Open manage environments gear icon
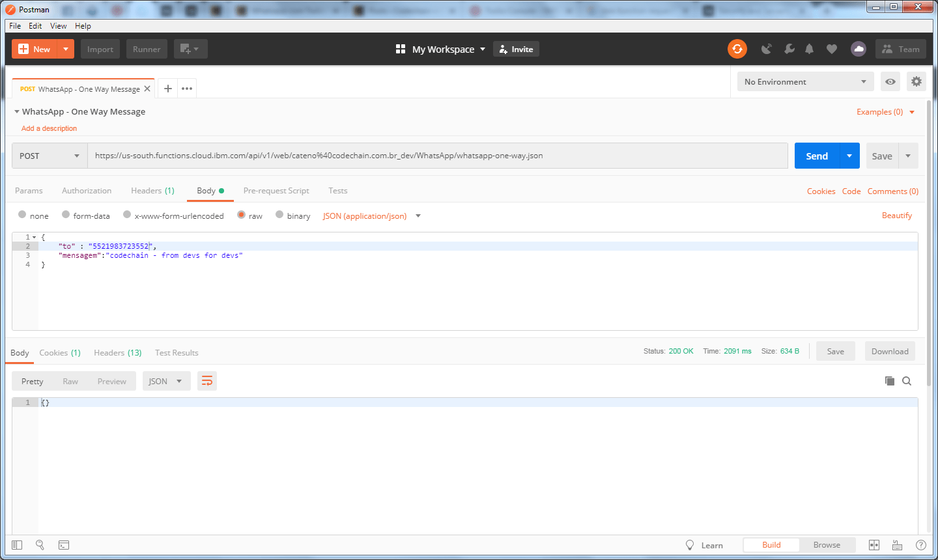Screen dimensions: 938x560 click(x=917, y=81)
